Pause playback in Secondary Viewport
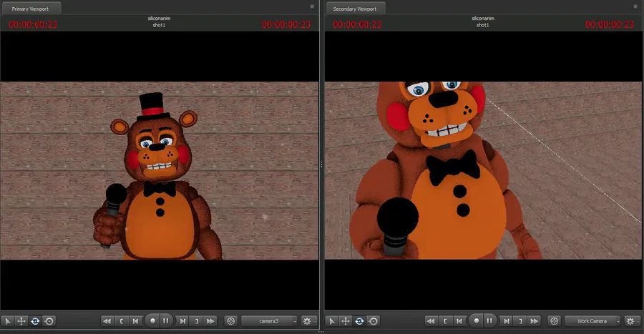Screen dimensions: 644x334 coord(489,321)
